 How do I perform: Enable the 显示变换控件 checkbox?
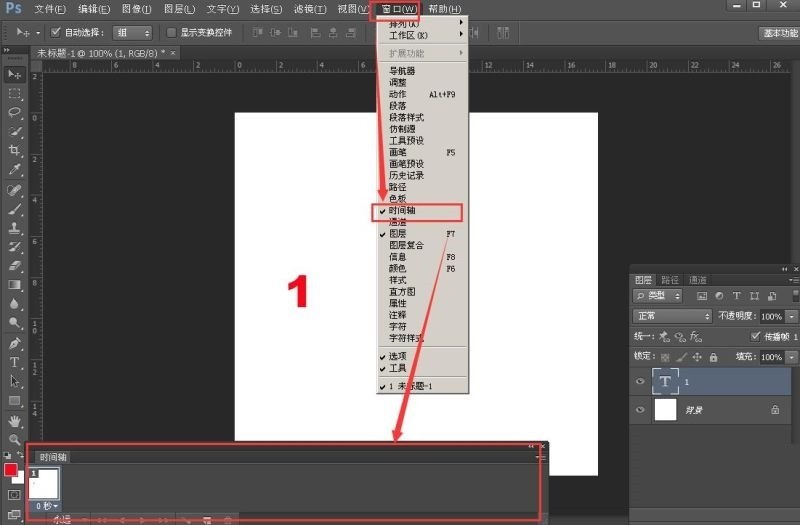[x=171, y=32]
